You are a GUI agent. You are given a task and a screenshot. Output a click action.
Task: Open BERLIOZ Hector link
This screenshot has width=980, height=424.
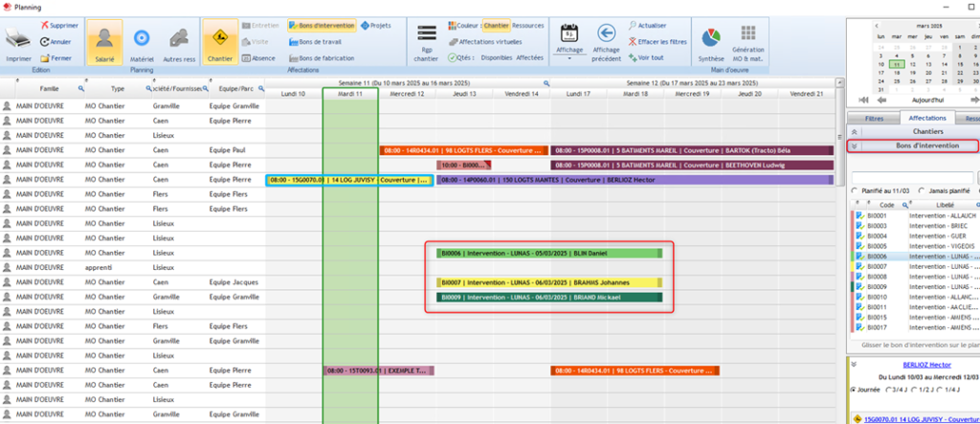(926, 365)
